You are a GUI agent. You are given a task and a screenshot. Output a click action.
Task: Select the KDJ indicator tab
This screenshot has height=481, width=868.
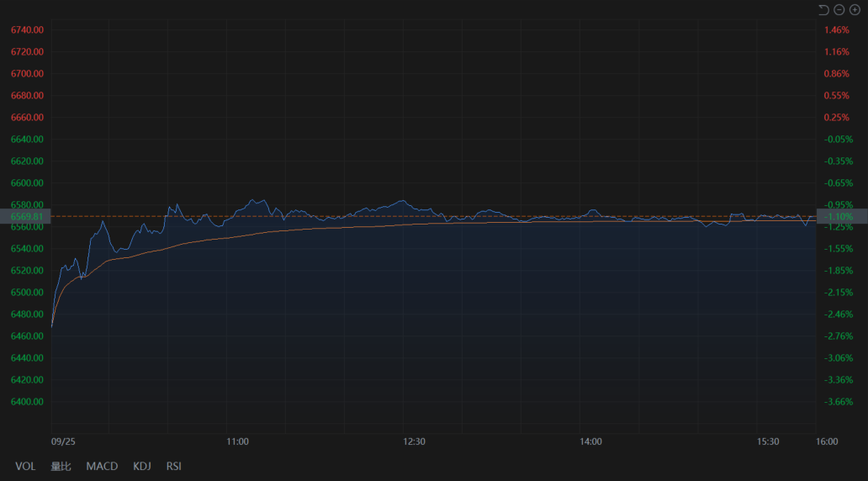tap(142, 466)
